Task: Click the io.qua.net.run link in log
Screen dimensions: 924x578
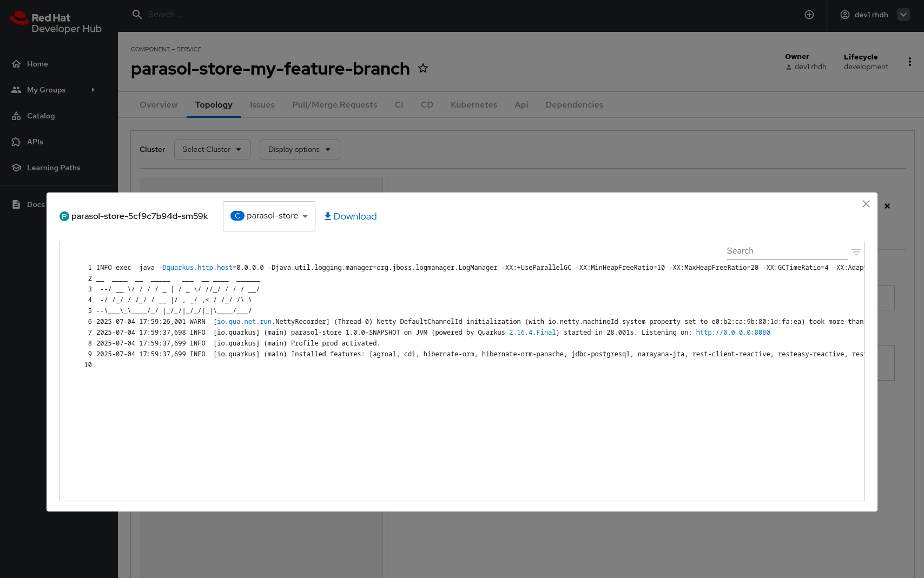Action: [x=245, y=322]
